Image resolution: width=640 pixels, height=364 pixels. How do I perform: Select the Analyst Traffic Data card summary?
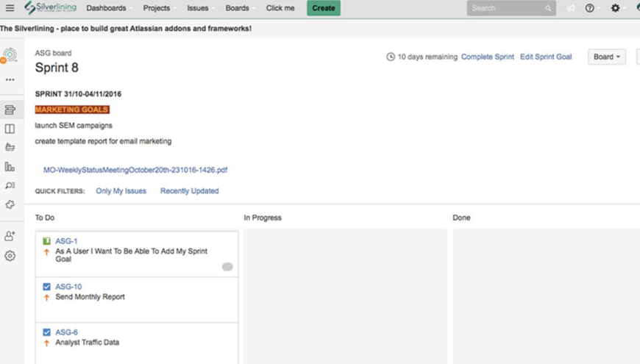coord(88,343)
